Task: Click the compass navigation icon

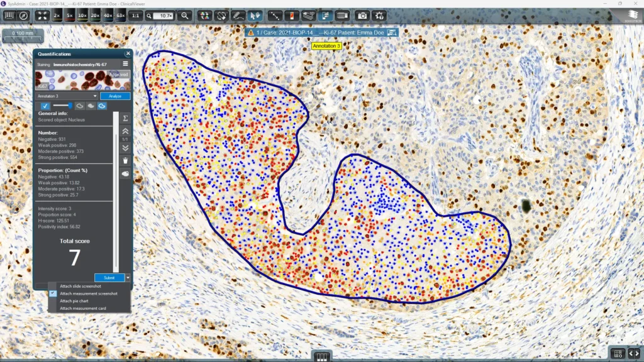Action: tap(23, 16)
